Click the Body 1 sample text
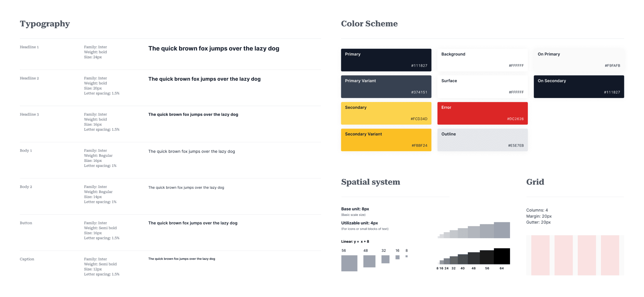This screenshot has height=297, width=644. (x=191, y=152)
